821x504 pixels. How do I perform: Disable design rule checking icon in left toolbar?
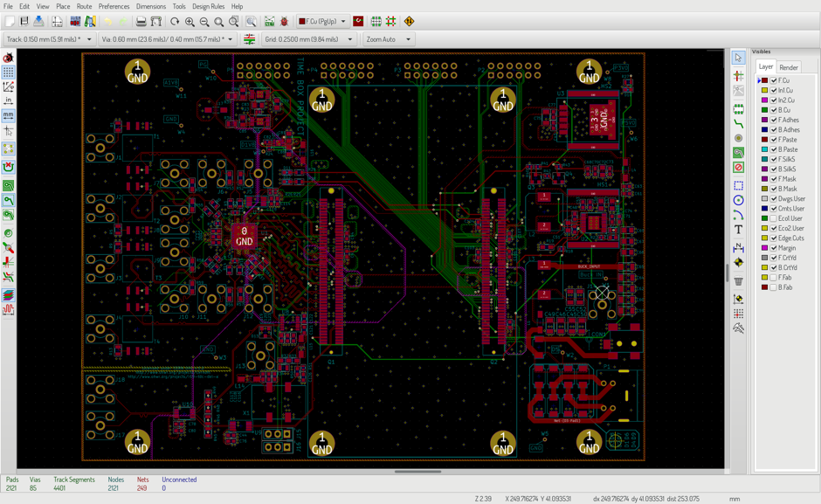(x=9, y=57)
